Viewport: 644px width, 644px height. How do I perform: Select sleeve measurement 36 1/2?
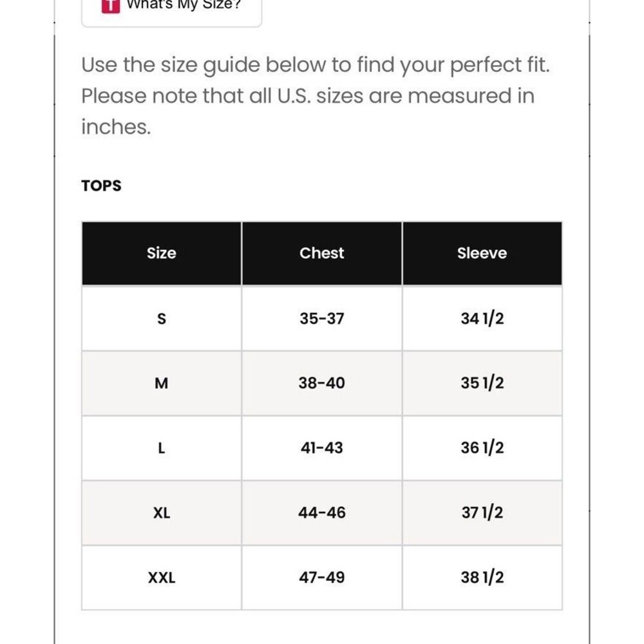[x=482, y=448]
